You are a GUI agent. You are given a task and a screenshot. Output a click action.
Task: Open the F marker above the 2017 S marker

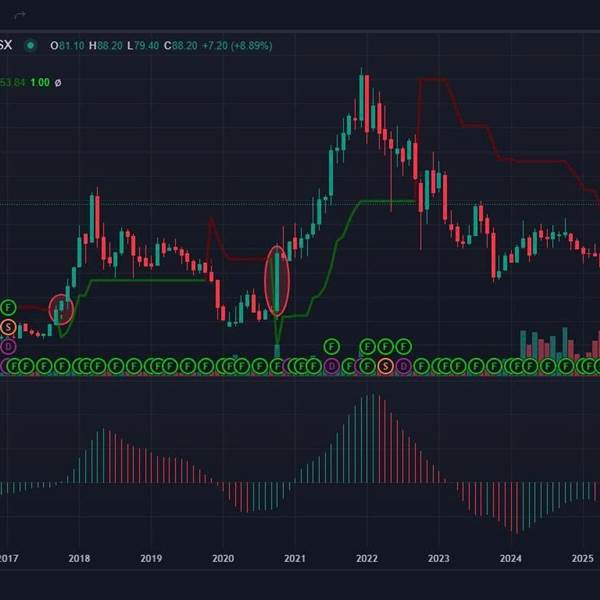click(x=8, y=307)
